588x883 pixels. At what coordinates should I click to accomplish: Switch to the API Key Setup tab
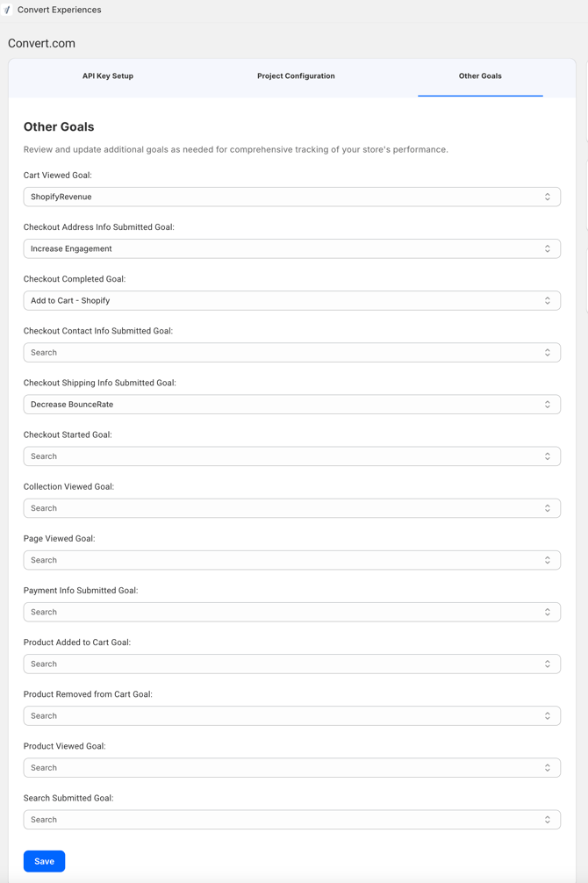108,76
